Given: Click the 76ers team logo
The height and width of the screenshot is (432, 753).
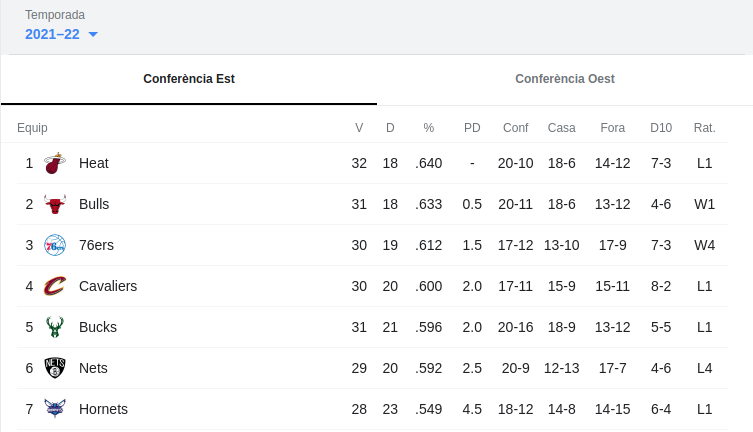Looking at the screenshot, I should point(55,245).
